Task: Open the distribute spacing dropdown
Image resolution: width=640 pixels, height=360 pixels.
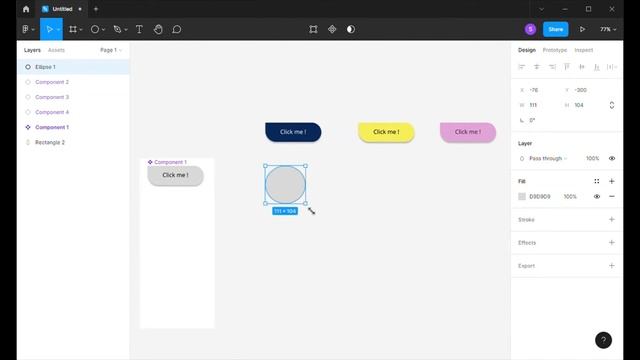Action: point(612,67)
